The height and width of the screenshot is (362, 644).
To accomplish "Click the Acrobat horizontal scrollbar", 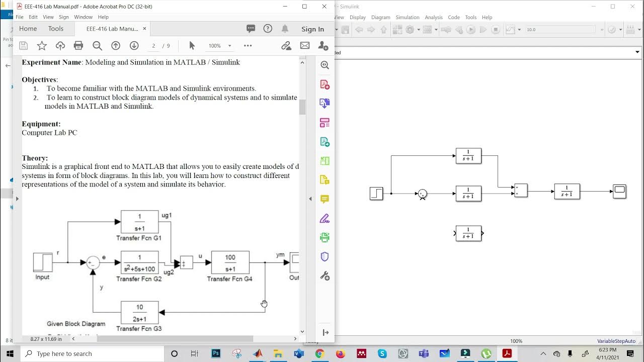I will click(175, 339).
